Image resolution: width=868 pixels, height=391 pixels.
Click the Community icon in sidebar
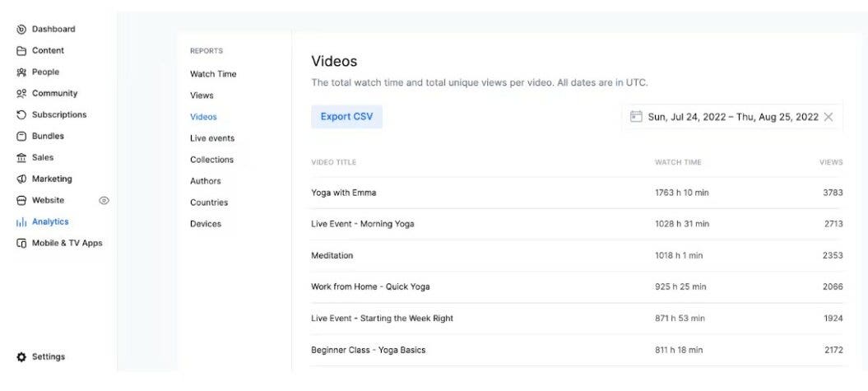pyautogui.click(x=21, y=94)
